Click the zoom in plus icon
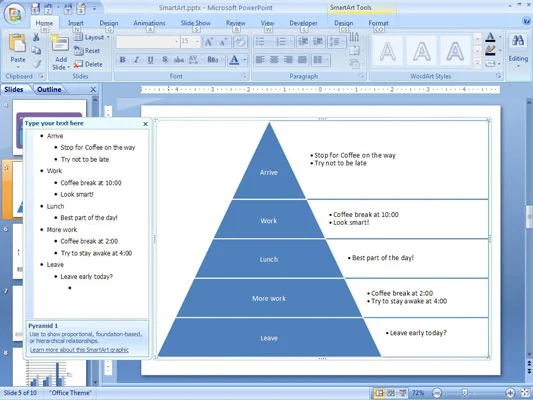Screen dimensions: 533x400 tap(510, 393)
